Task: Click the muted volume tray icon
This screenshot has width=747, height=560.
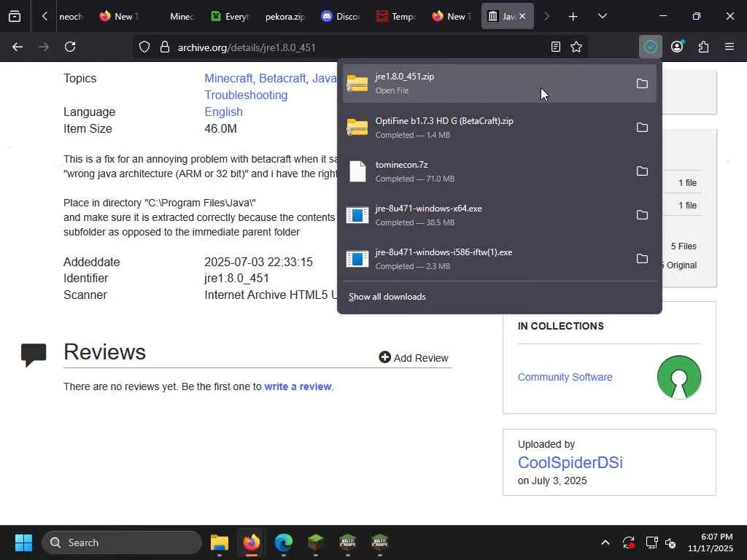Action: click(670, 542)
